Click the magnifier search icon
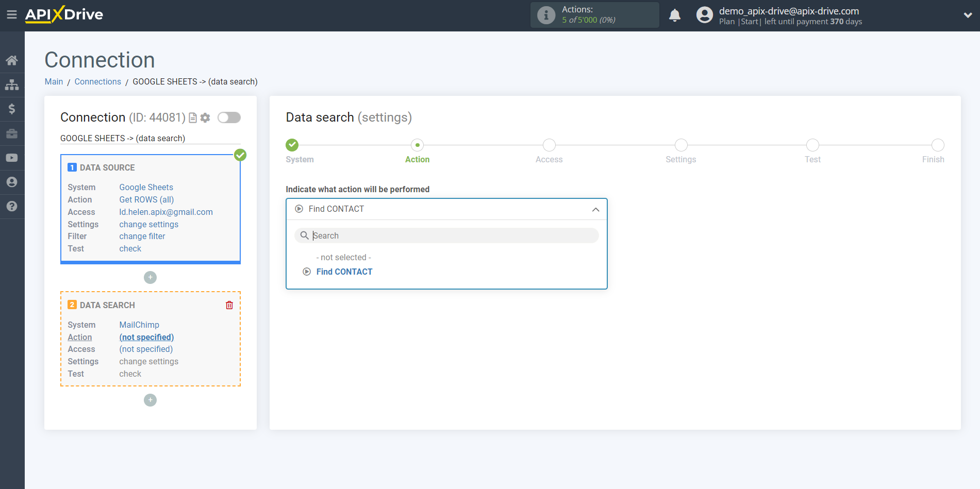Image resolution: width=980 pixels, height=489 pixels. pyautogui.click(x=305, y=235)
